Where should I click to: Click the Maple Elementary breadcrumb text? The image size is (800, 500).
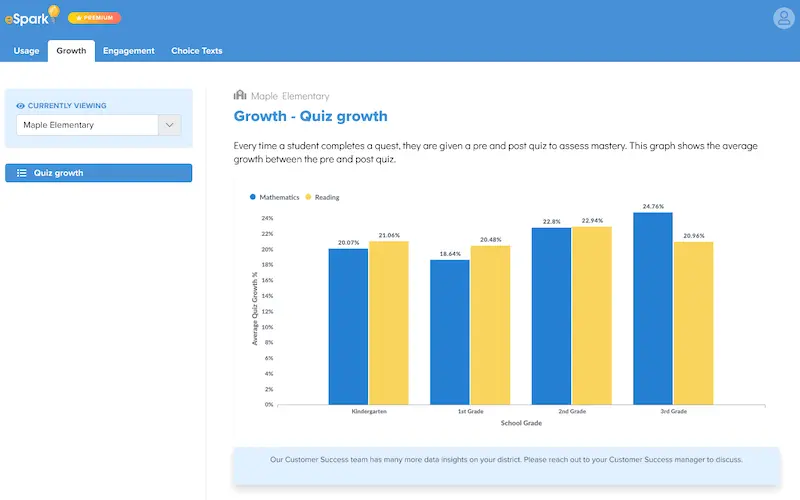290,96
